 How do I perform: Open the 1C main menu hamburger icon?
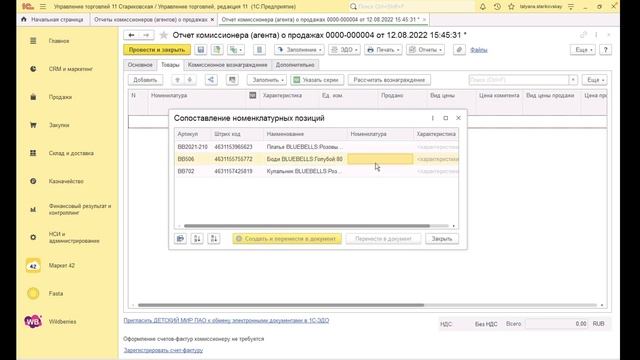[x=43, y=7]
